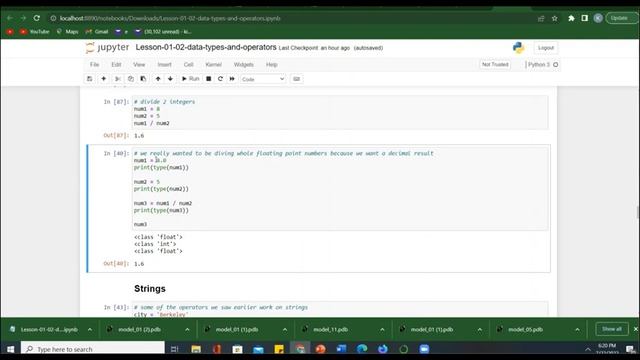Open the browser profile avatar

598,18
